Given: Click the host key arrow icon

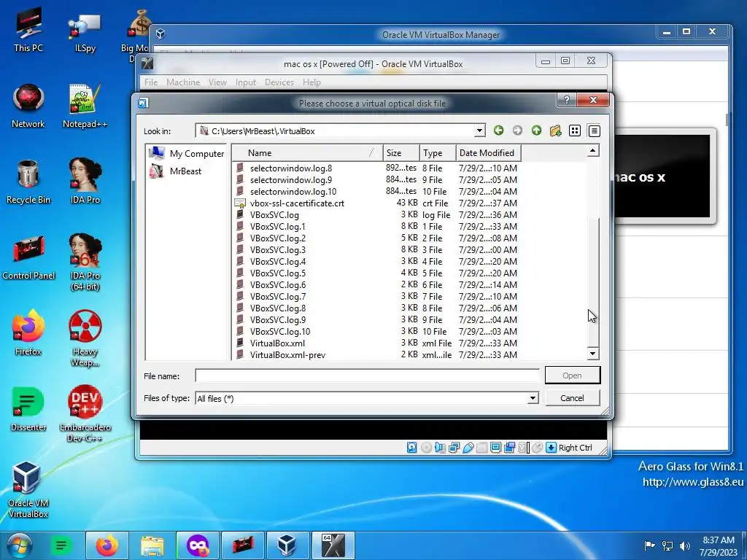Looking at the screenshot, I should 551,448.
